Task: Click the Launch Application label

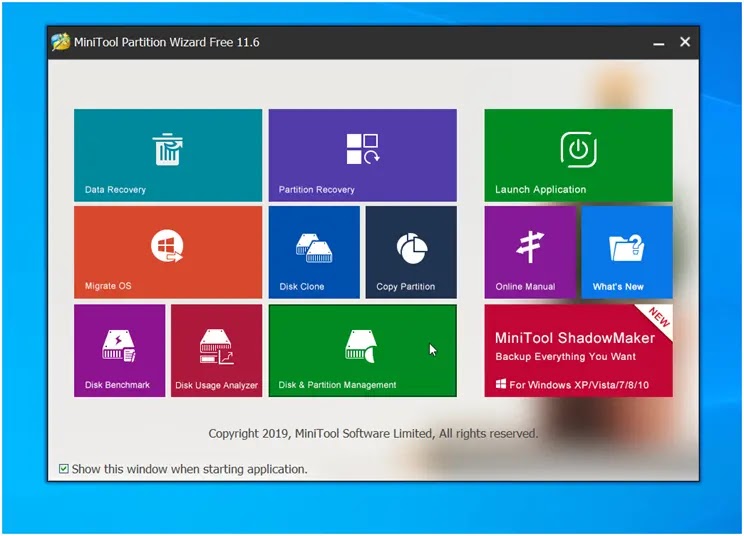Action: click(x=540, y=189)
